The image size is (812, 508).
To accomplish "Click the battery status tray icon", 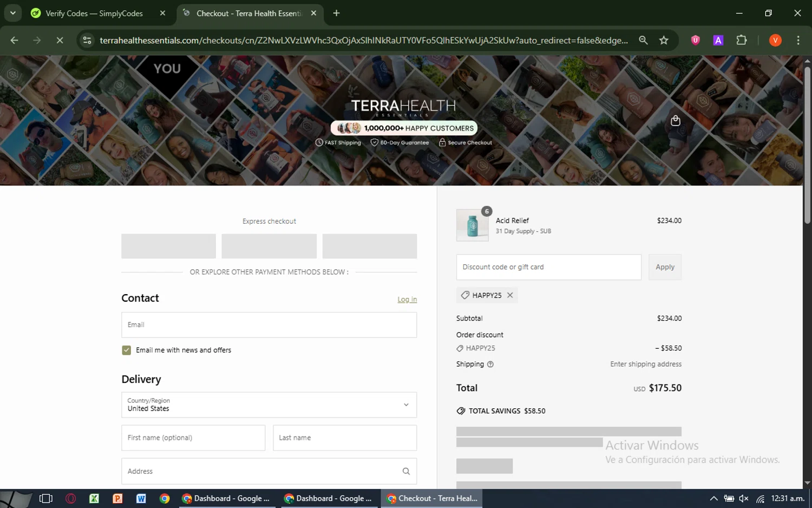I will (x=729, y=498).
